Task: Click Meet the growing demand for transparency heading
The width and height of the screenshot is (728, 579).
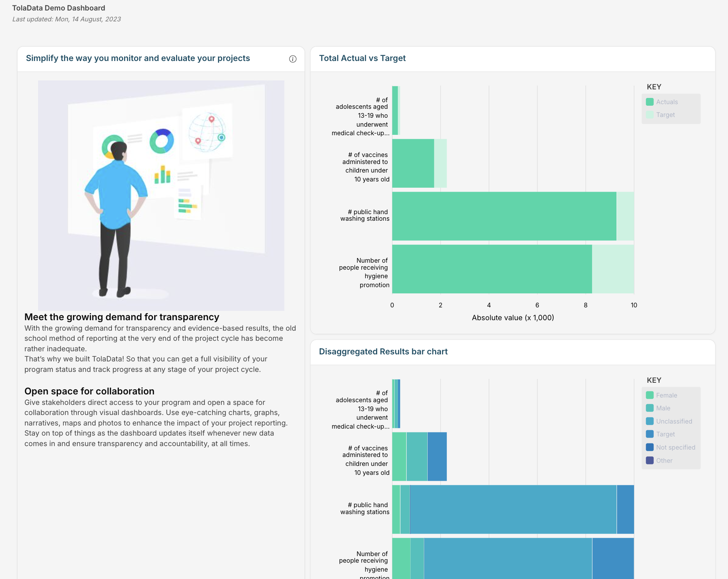Action: point(122,317)
